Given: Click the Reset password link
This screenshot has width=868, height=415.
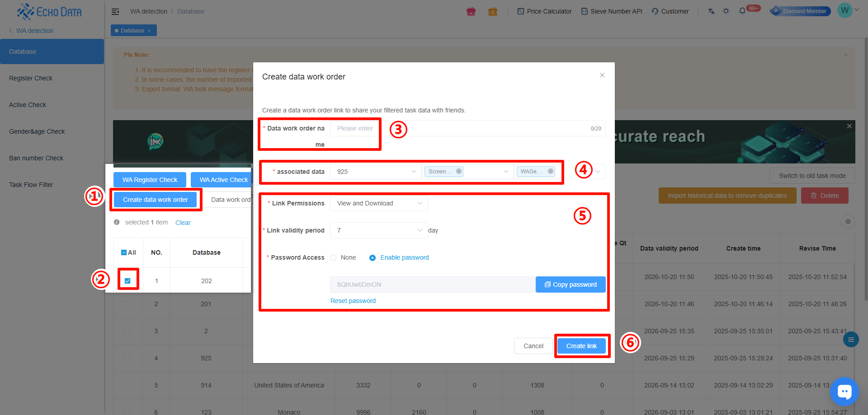Looking at the screenshot, I should [353, 301].
